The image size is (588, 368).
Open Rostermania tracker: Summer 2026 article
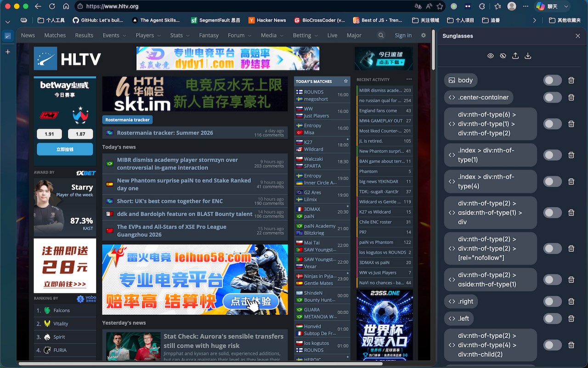pos(195,132)
